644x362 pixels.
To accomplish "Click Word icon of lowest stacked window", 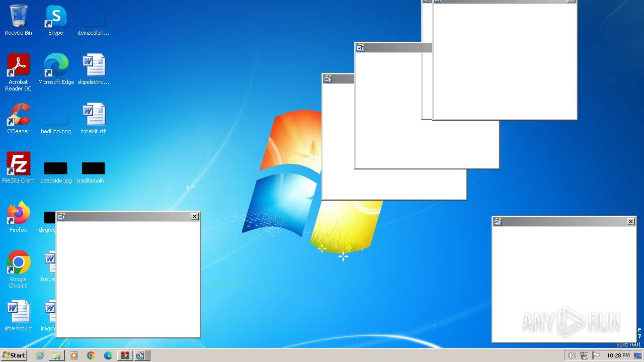I will 328,79.
